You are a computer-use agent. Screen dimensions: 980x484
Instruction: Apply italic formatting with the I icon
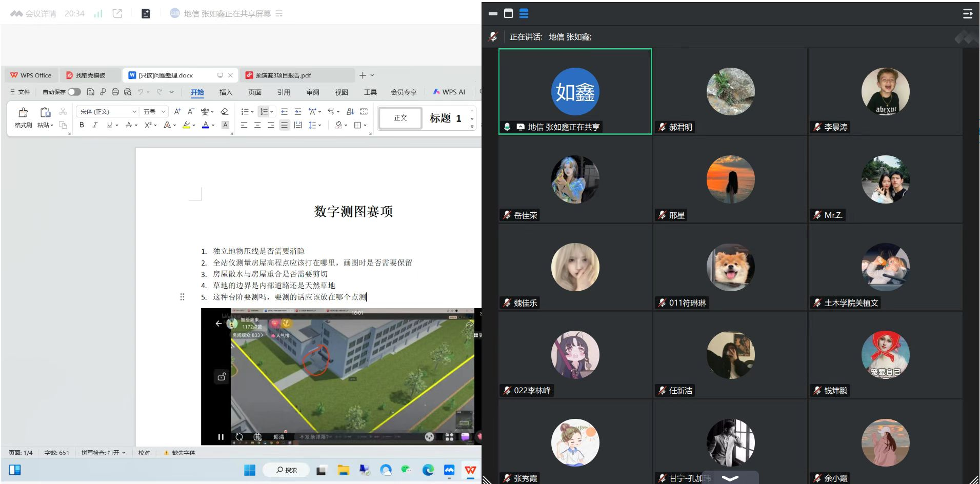coord(95,125)
